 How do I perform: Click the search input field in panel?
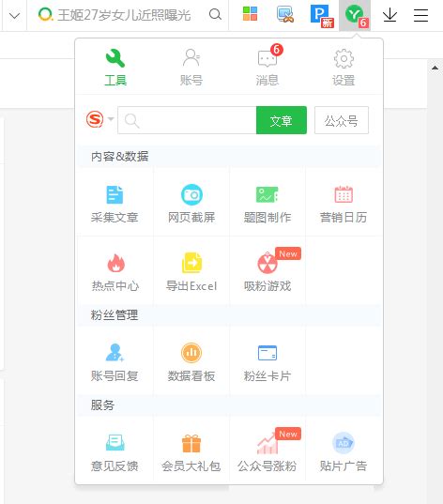click(x=187, y=120)
